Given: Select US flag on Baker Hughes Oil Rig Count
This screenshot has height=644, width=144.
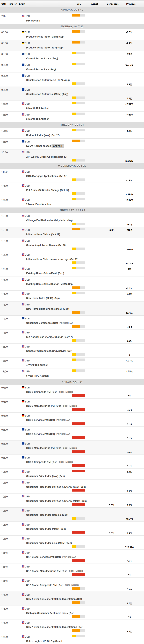Looking at the screenshot, I should coord(23,637).
